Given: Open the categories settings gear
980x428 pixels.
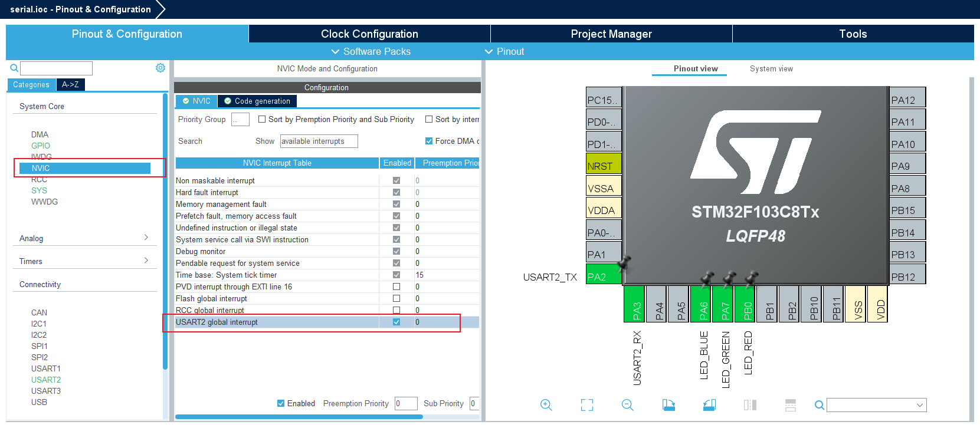Looking at the screenshot, I should point(160,68).
